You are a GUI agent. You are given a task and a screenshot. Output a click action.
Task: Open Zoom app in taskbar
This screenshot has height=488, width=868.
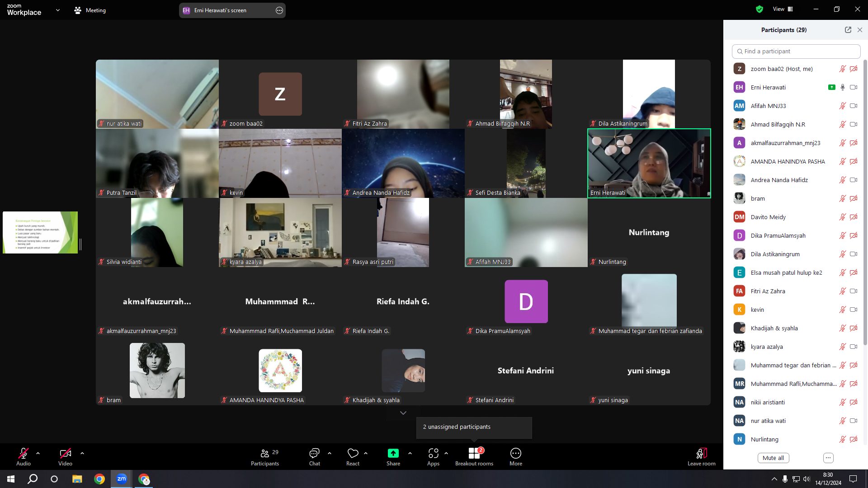click(x=122, y=479)
